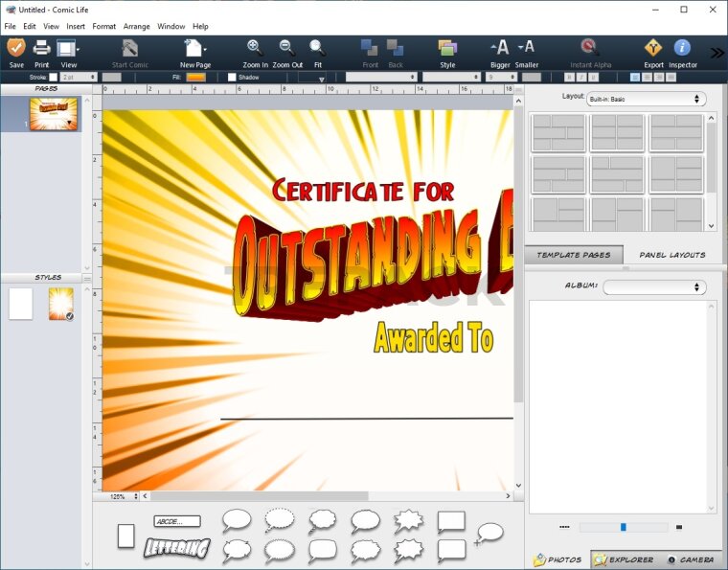Toggle the Stroke checkbox
The height and width of the screenshot is (570, 728).
(54, 77)
